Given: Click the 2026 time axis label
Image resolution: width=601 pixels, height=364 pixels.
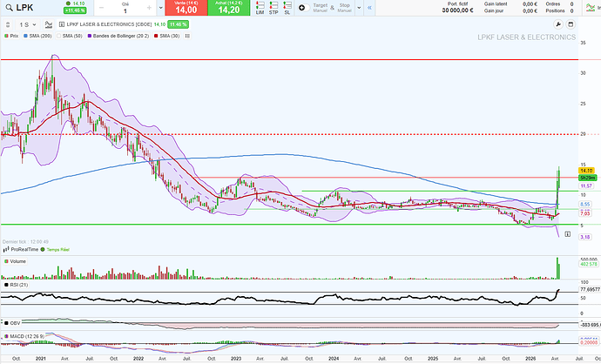Looking at the screenshot, I should click(x=530, y=359).
